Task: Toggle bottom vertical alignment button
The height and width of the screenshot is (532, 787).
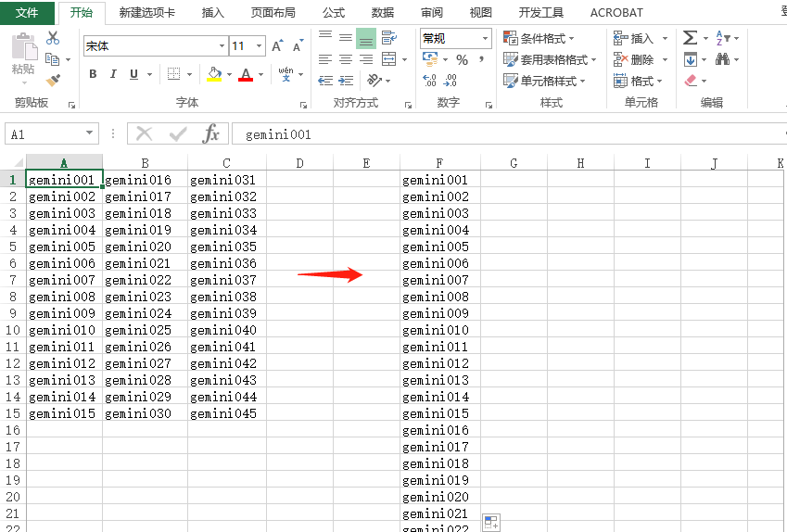Action: (366, 38)
